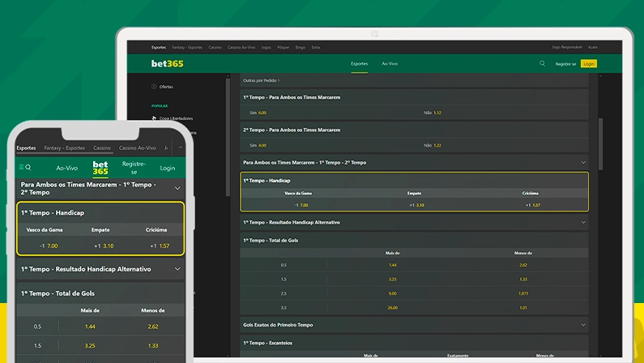Screen dimensions: 644x363
Task: Expand 'Gols Exatos do Primeiro Tempo' chevron on the laptop
Action: 583,325
